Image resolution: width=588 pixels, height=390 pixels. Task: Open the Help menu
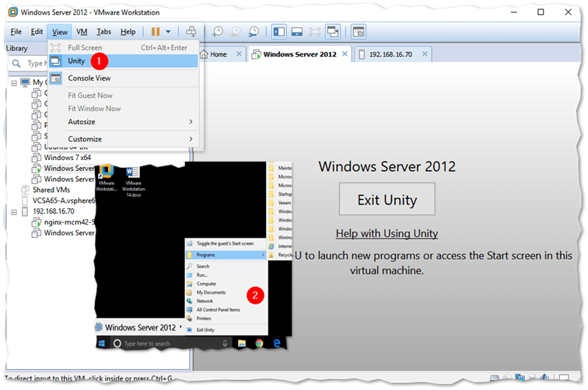128,32
